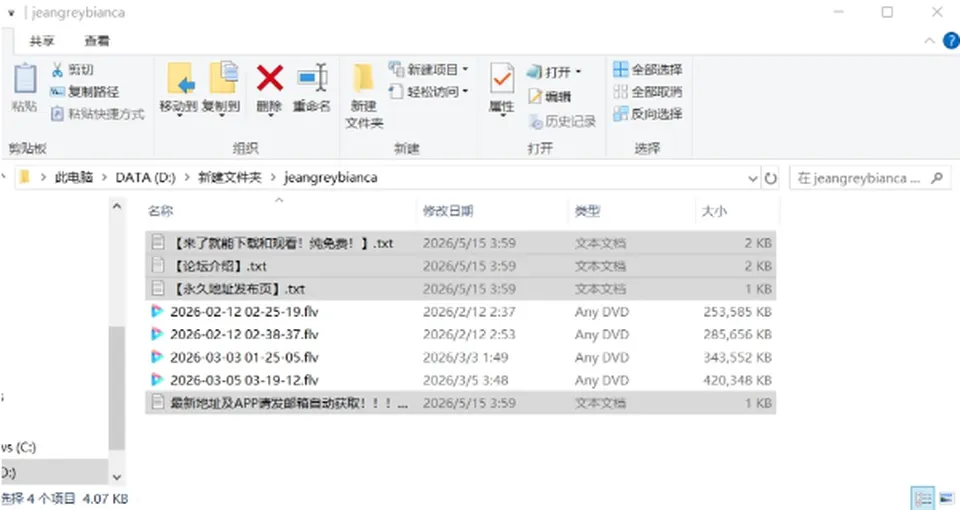Click the Cut (剪切) scissors icon
This screenshot has width=960, height=510.
coord(57,69)
